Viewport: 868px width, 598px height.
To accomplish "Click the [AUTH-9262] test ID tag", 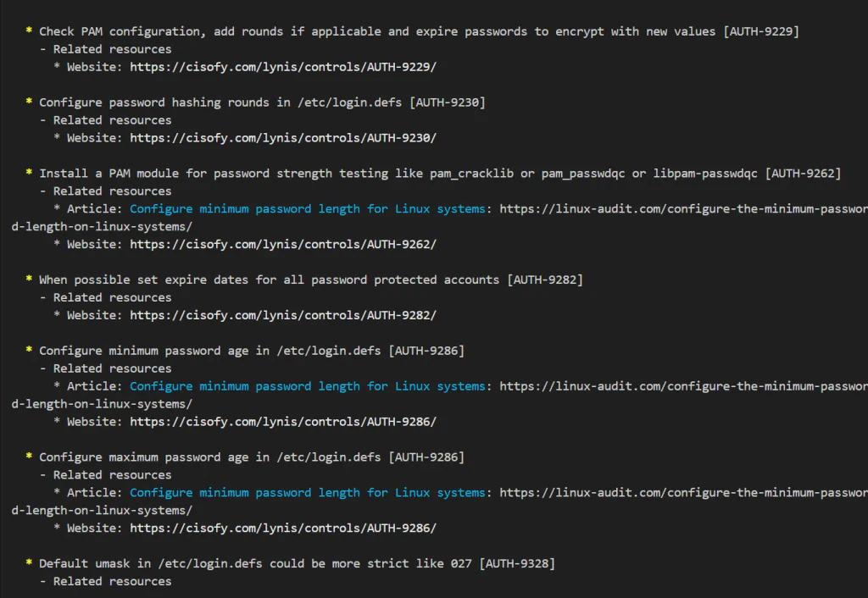I will tap(804, 173).
